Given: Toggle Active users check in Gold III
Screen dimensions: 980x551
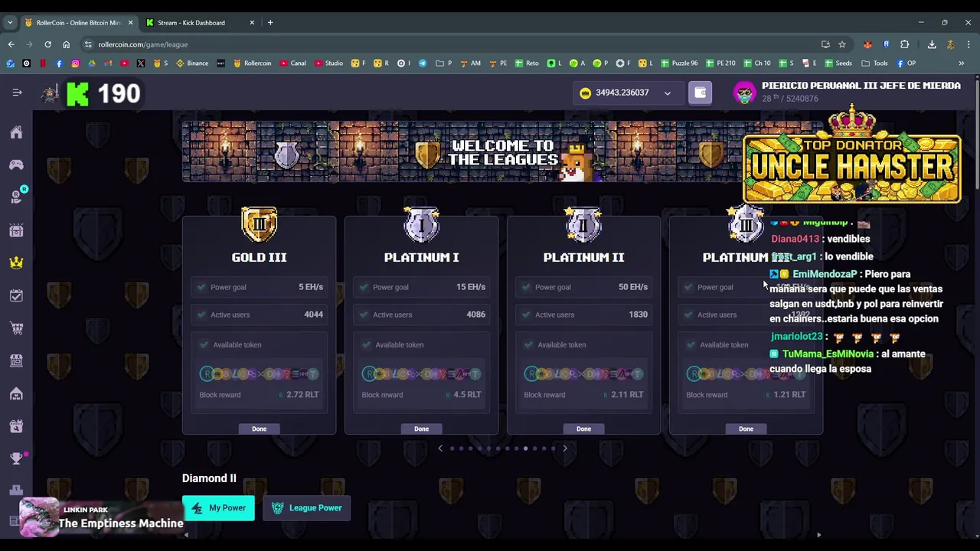Looking at the screenshot, I should (201, 315).
